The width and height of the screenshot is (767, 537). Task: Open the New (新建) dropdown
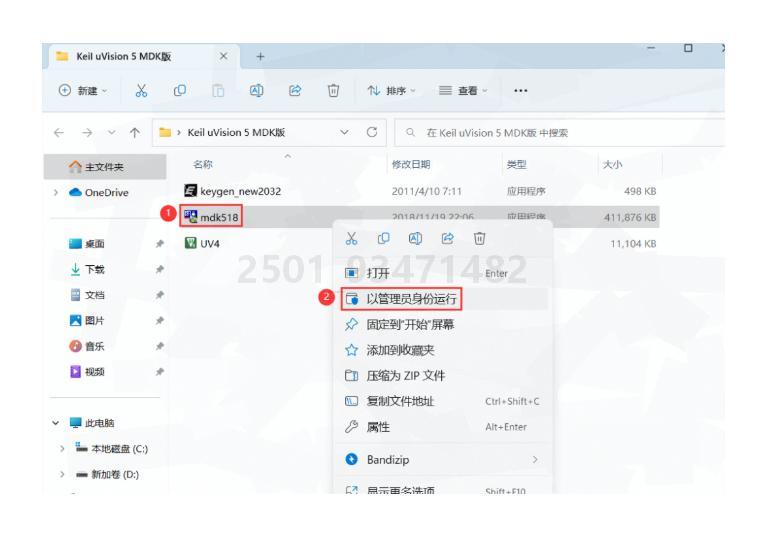tap(83, 90)
